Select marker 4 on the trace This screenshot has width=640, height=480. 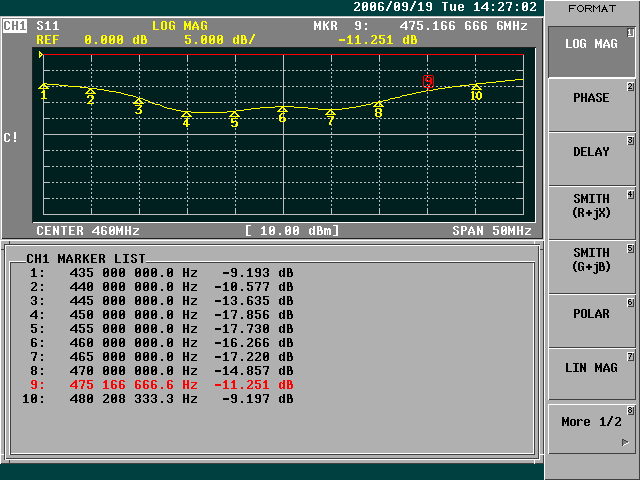[186, 120]
